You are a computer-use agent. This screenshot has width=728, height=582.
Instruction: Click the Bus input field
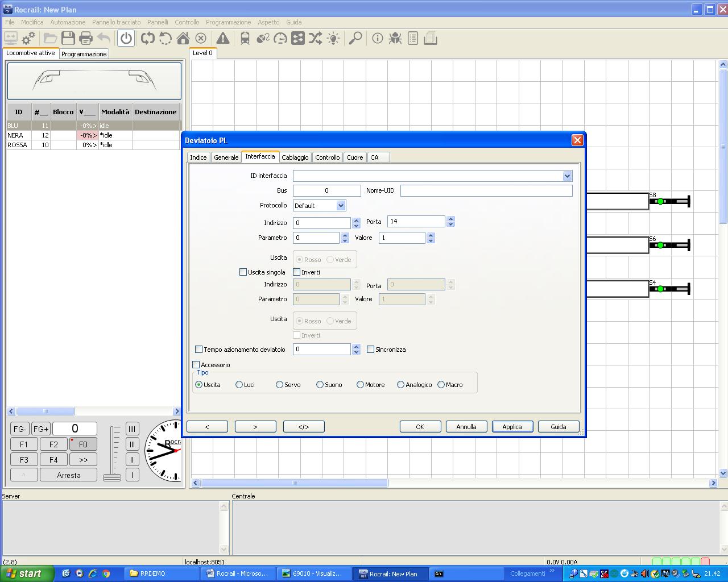click(326, 190)
